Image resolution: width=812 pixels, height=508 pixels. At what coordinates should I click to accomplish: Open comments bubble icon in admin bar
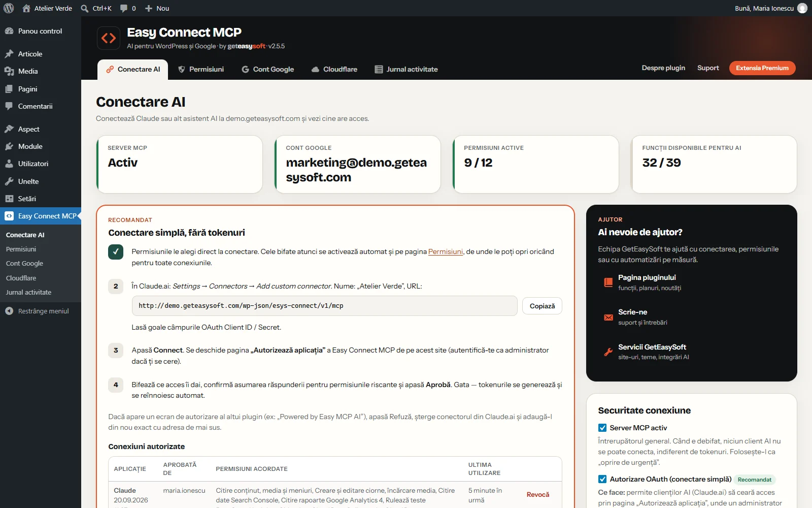(x=124, y=8)
